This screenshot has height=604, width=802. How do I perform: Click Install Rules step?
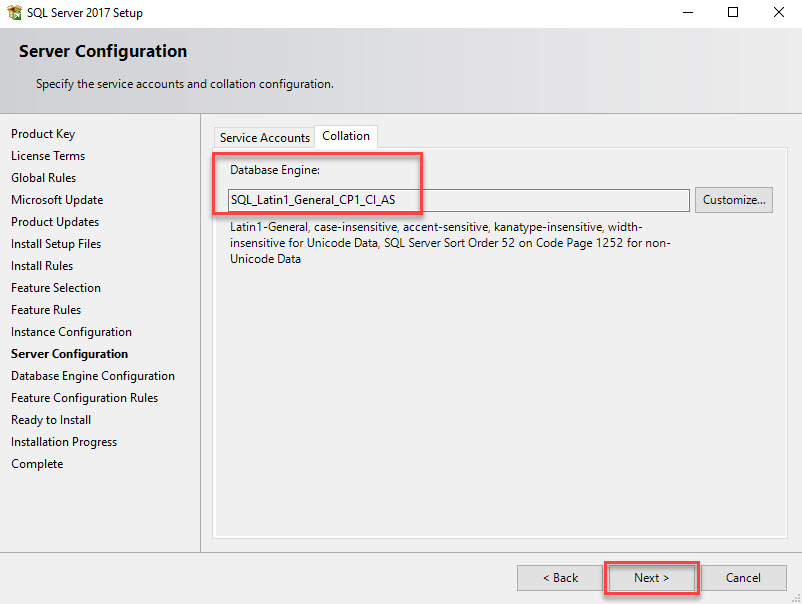pos(42,266)
